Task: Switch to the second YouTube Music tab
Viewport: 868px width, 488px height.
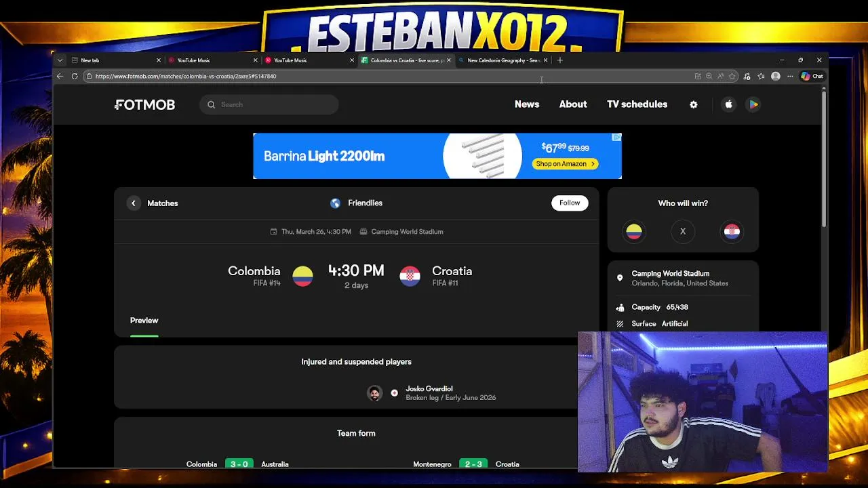Action: click(309, 60)
